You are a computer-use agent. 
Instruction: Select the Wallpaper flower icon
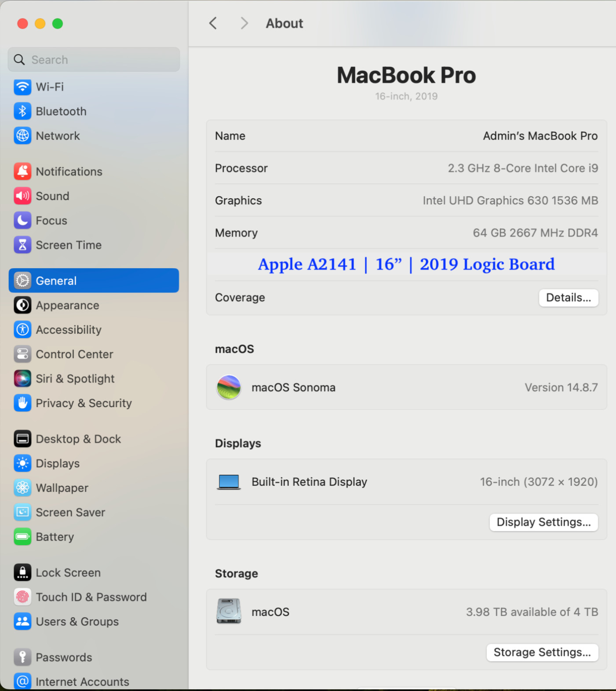[22, 488]
